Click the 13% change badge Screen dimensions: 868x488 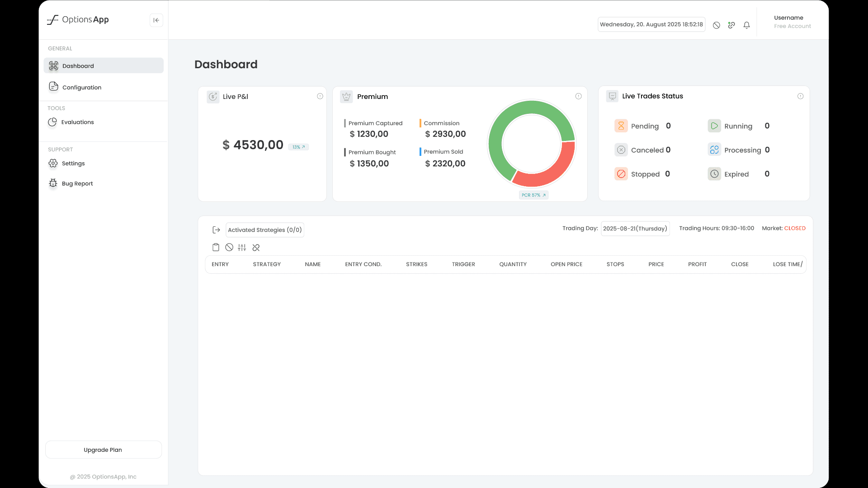click(298, 147)
